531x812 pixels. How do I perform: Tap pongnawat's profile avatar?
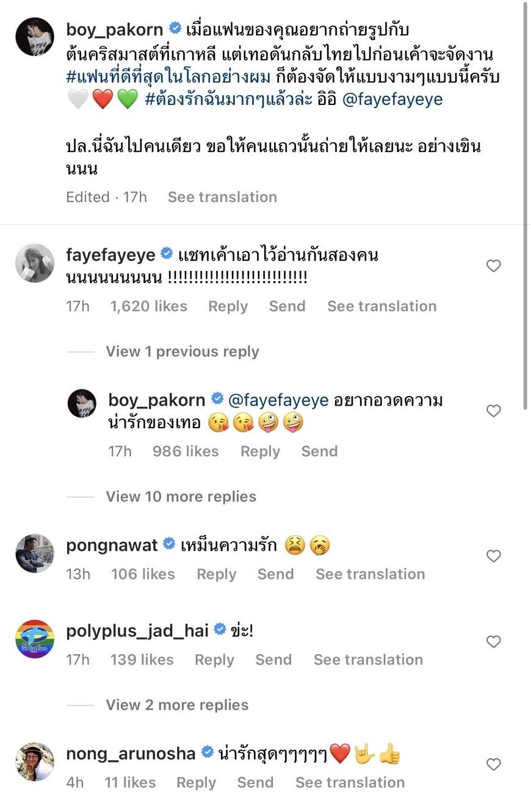click(x=35, y=553)
